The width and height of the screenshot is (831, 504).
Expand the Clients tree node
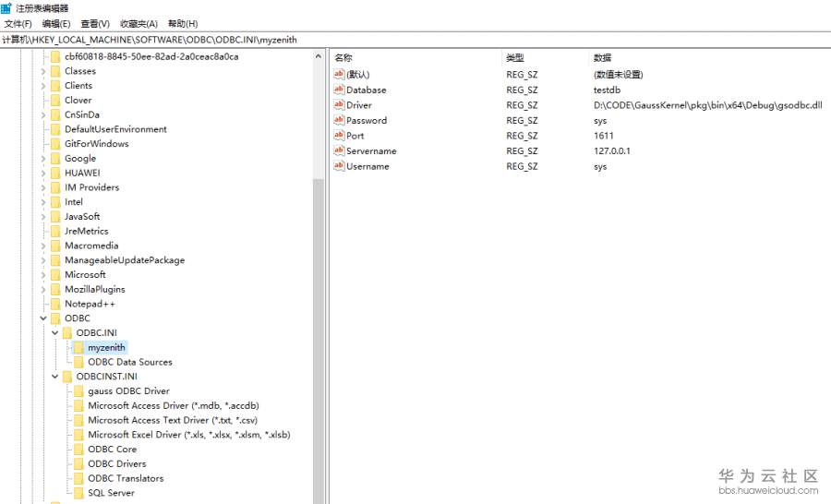[x=43, y=85]
